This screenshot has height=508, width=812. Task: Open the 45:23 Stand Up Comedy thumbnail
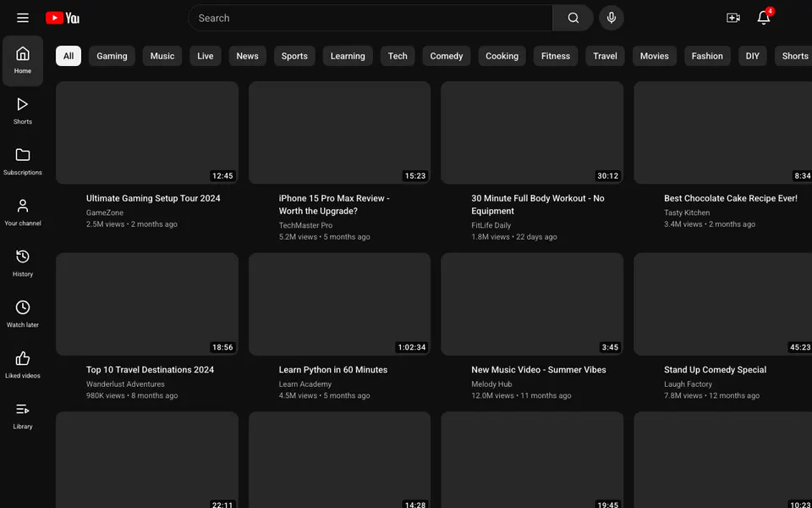point(723,304)
